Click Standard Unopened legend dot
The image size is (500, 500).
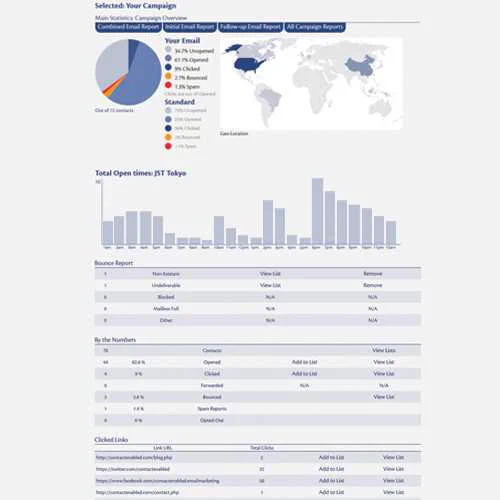point(168,110)
